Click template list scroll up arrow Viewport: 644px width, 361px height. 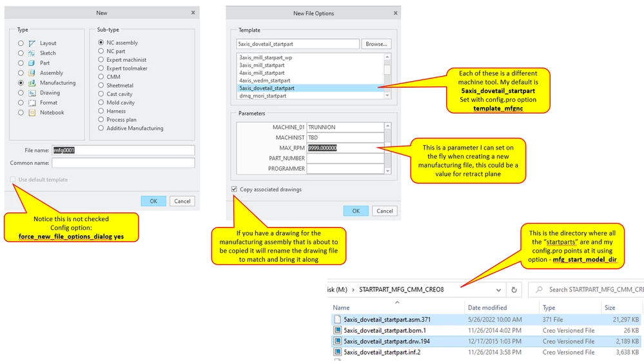[387, 57]
